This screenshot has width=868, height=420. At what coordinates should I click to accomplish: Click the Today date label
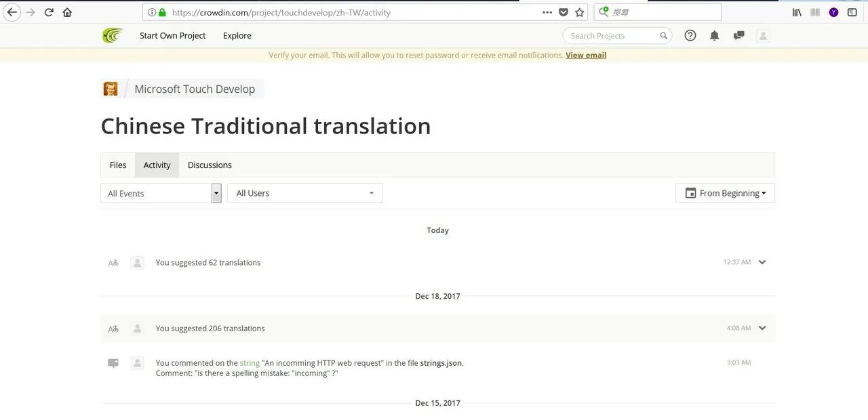point(437,230)
